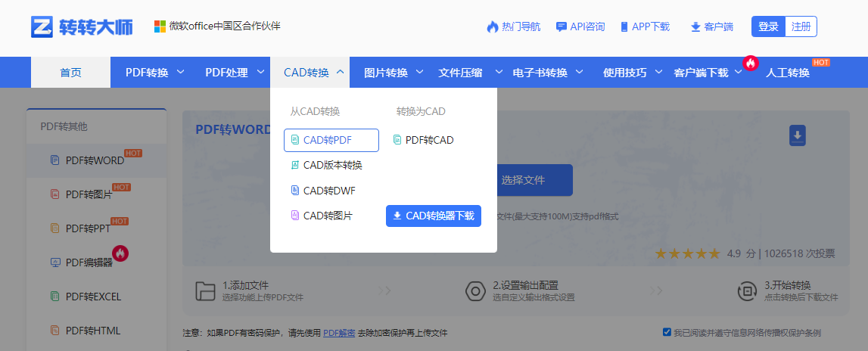Click the PDF转EXCEL sidebar icon

[54, 297]
